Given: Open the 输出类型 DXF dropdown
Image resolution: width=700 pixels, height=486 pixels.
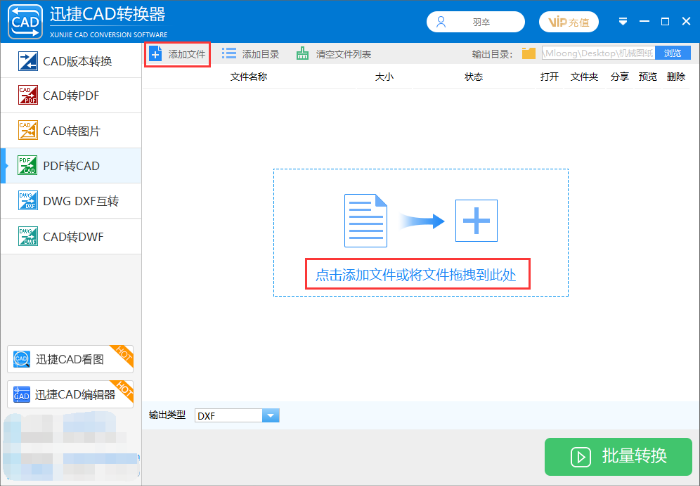Looking at the screenshot, I should click(237, 415).
